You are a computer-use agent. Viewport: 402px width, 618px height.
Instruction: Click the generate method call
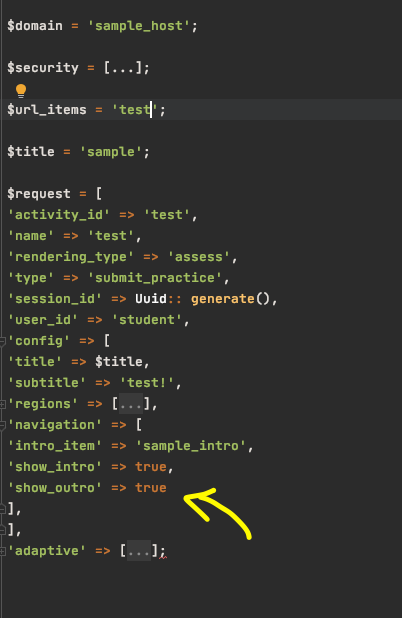(223, 299)
